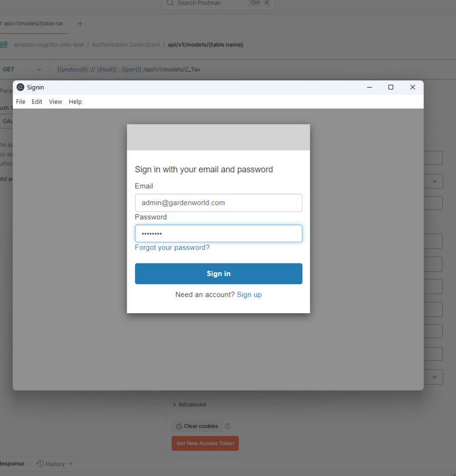Select the api/v1/models request tab
The image size is (456, 476).
pyautogui.click(x=33, y=24)
